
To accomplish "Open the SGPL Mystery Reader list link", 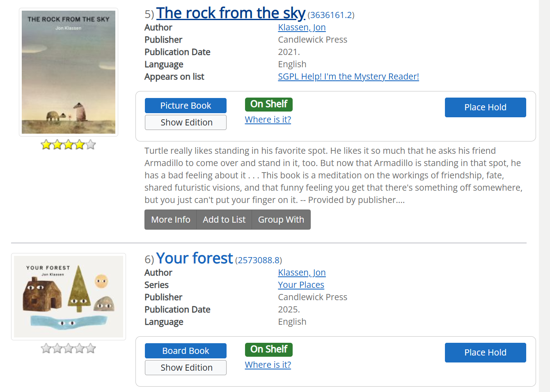I will 348,76.
